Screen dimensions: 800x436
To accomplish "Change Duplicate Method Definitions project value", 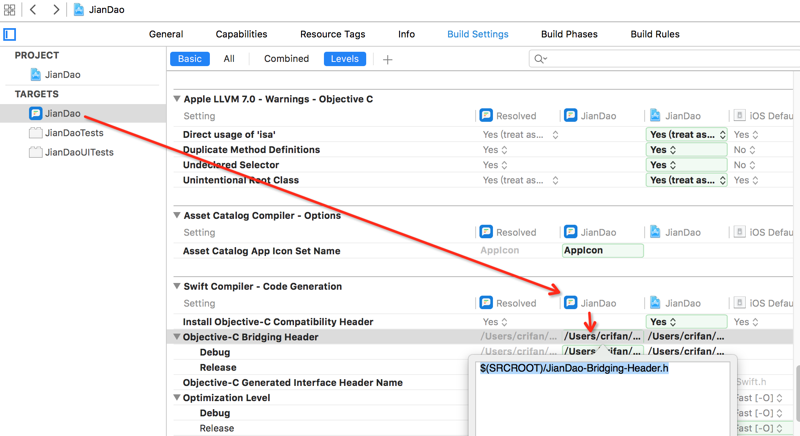I will click(687, 150).
